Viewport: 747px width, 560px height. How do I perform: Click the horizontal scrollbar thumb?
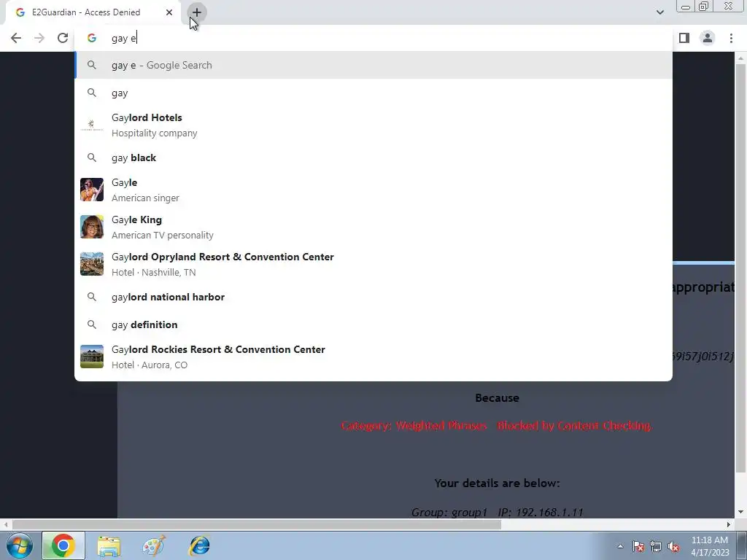point(256,524)
